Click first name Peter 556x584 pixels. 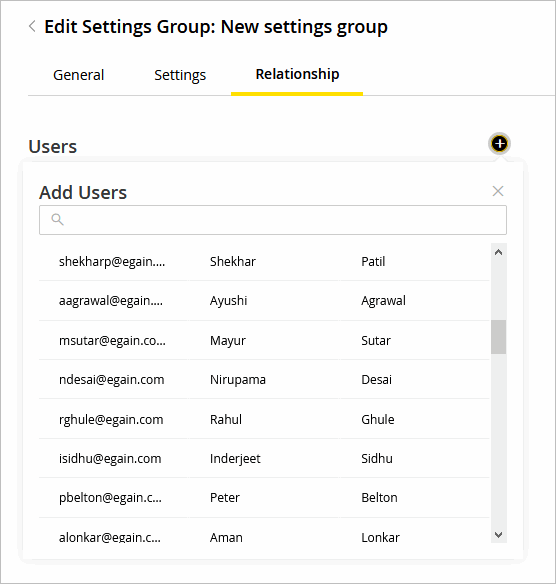(225, 498)
